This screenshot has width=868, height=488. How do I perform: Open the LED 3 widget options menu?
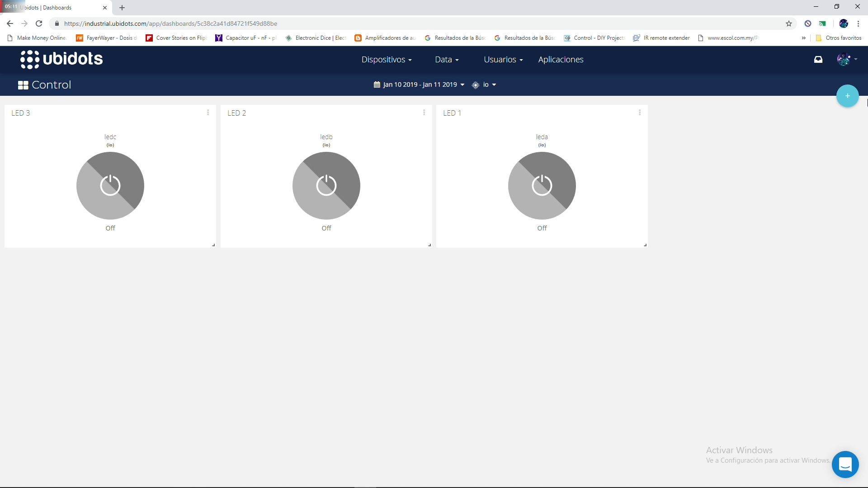pos(208,113)
